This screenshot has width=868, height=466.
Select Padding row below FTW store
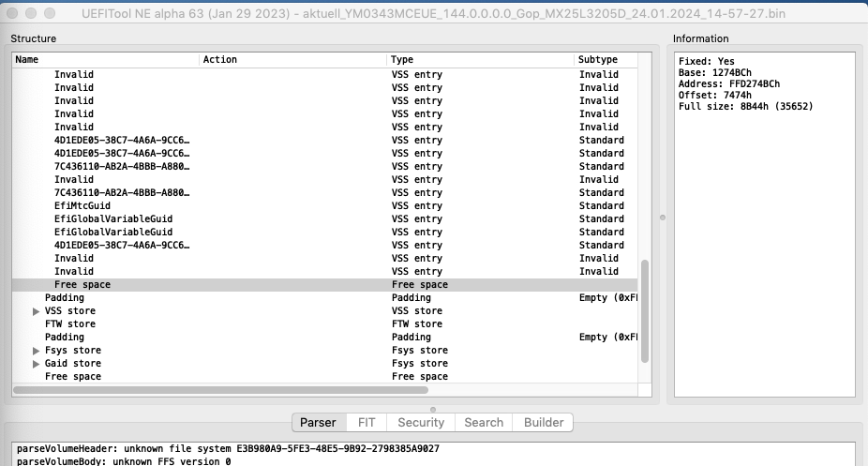pos(325,337)
